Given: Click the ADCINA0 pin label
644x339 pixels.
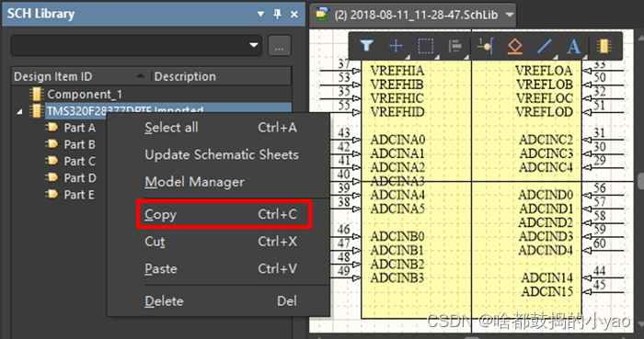Looking at the screenshot, I should [397, 141].
